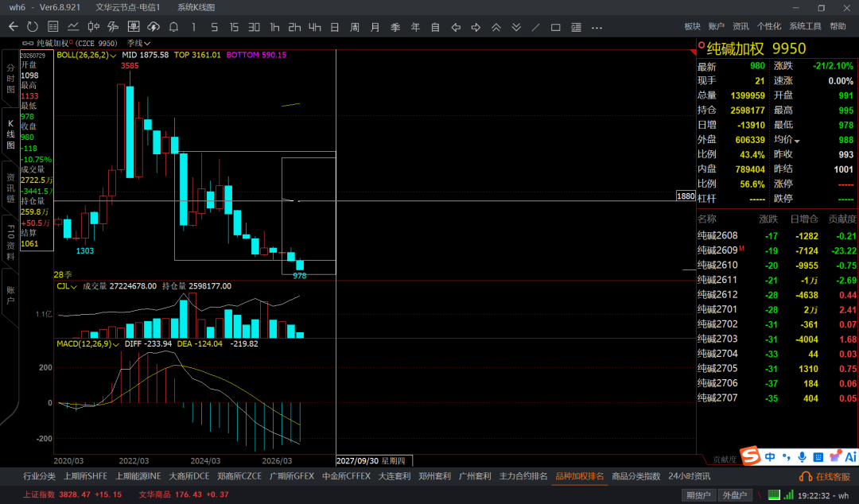Click the 多 multi-chart toolbar icon
The image size is (859, 504).
click(x=113, y=27)
